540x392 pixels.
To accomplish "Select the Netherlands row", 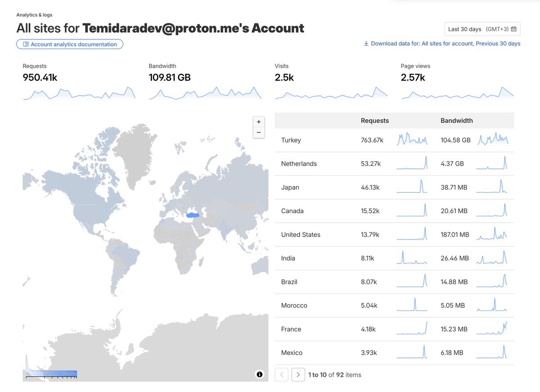I will (299, 163).
